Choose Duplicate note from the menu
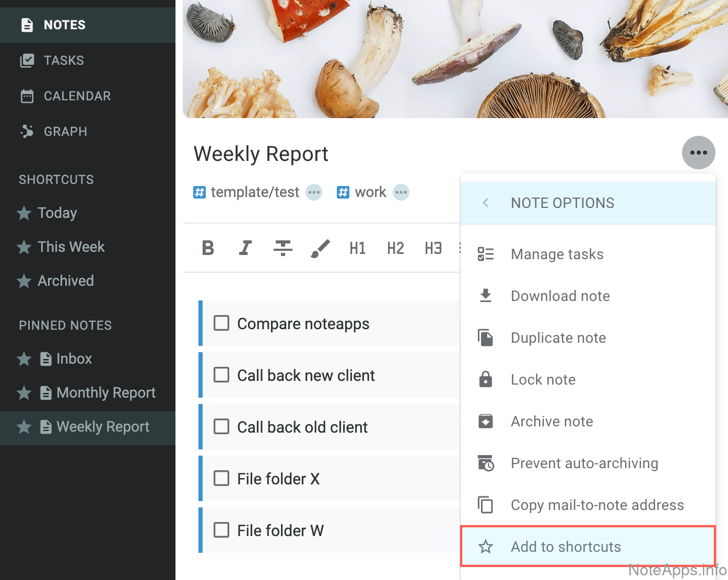 click(558, 338)
